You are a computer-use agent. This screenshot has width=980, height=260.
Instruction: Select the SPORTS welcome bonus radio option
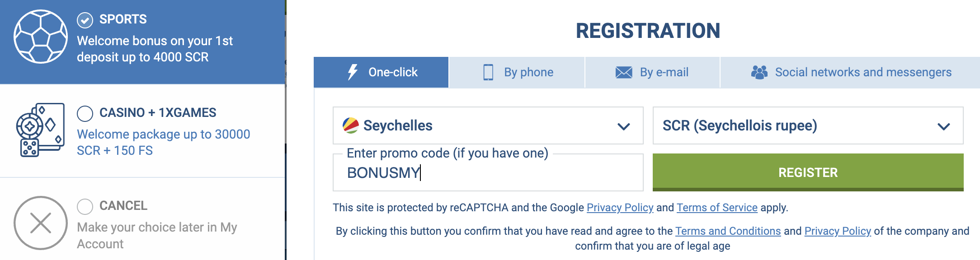pos(85,20)
